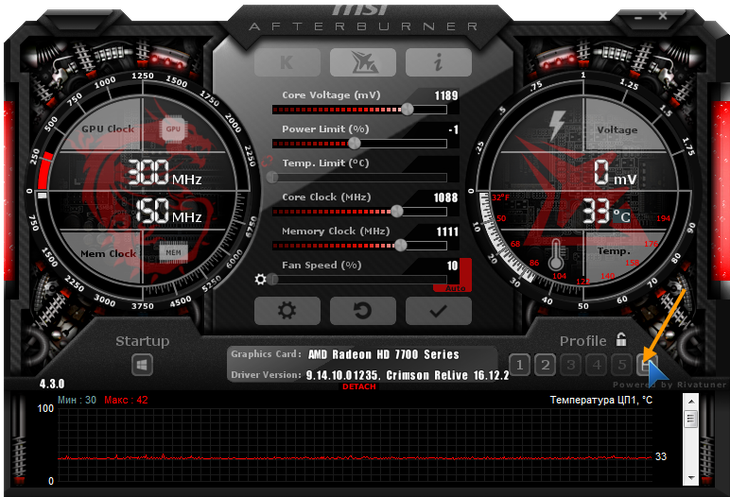Viewport: 730px width, 497px height.
Task: Click the graph scrollbar down arrow
Action: pos(691,477)
